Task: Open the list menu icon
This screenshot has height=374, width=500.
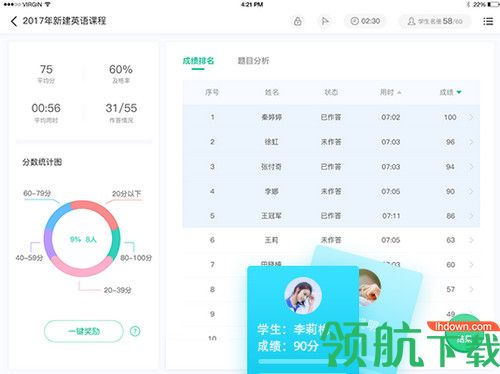Action: (488, 21)
